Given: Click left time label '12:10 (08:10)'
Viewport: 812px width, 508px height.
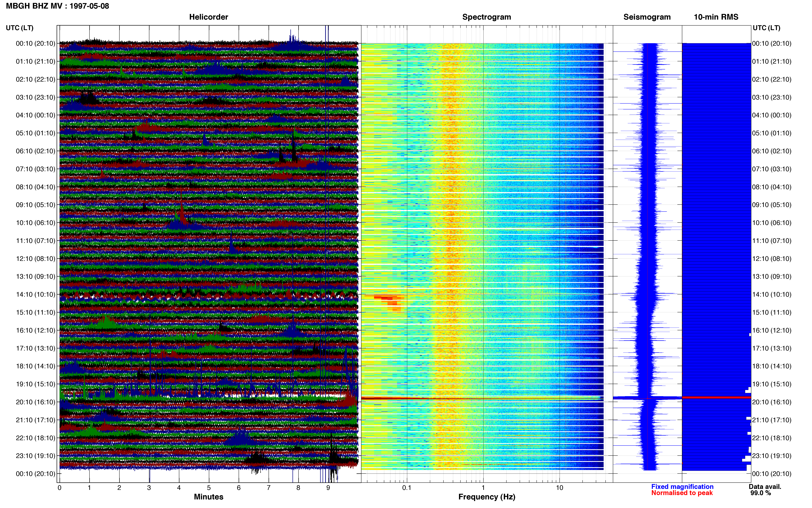Looking at the screenshot, I should click(x=36, y=259).
